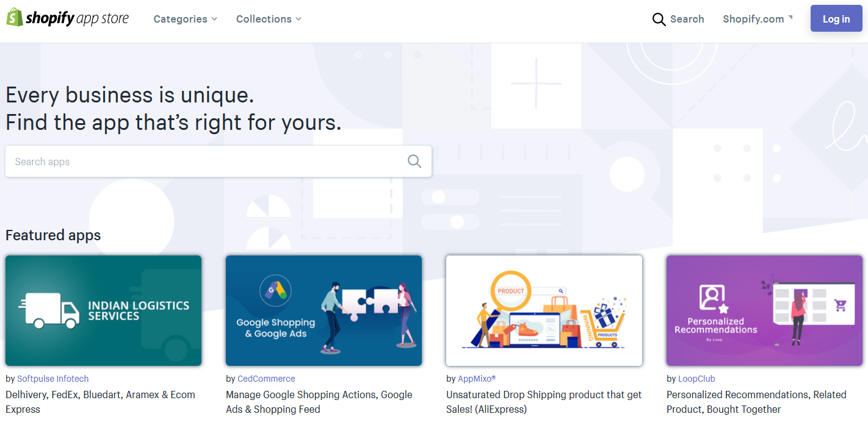Image resolution: width=868 pixels, height=425 pixels.
Task: Open the Collections dropdown menu
Action: 269,19
